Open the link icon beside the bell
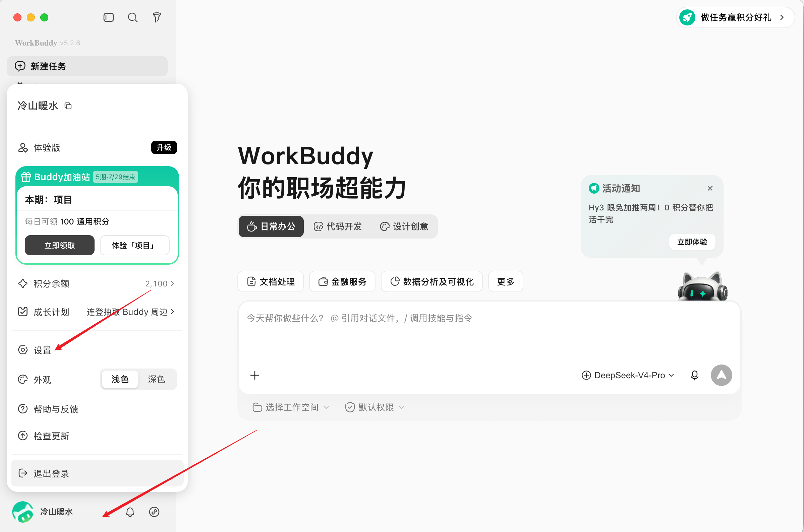Viewport: 804px width, 532px height. coord(154,512)
